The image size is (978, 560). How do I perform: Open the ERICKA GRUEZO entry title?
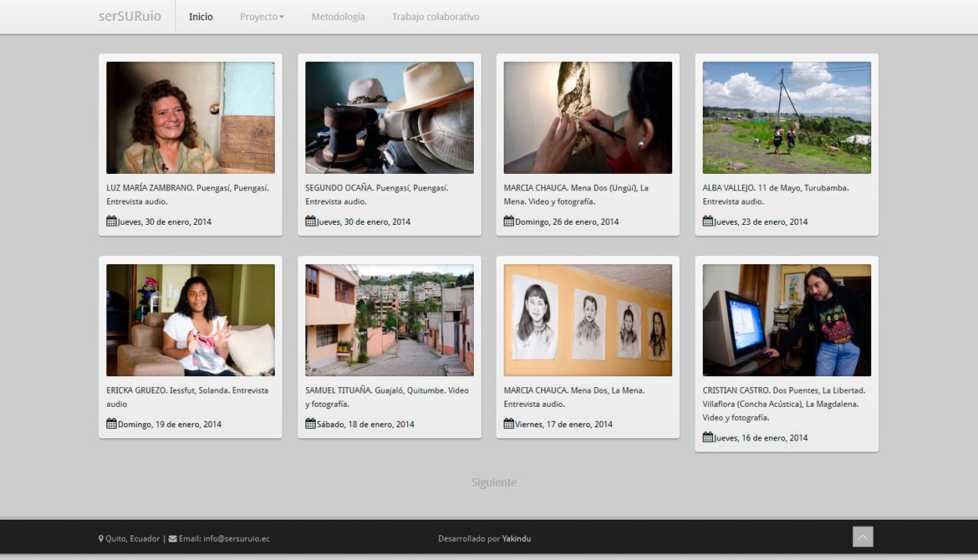pyautogui.click(x=187, y=397)
